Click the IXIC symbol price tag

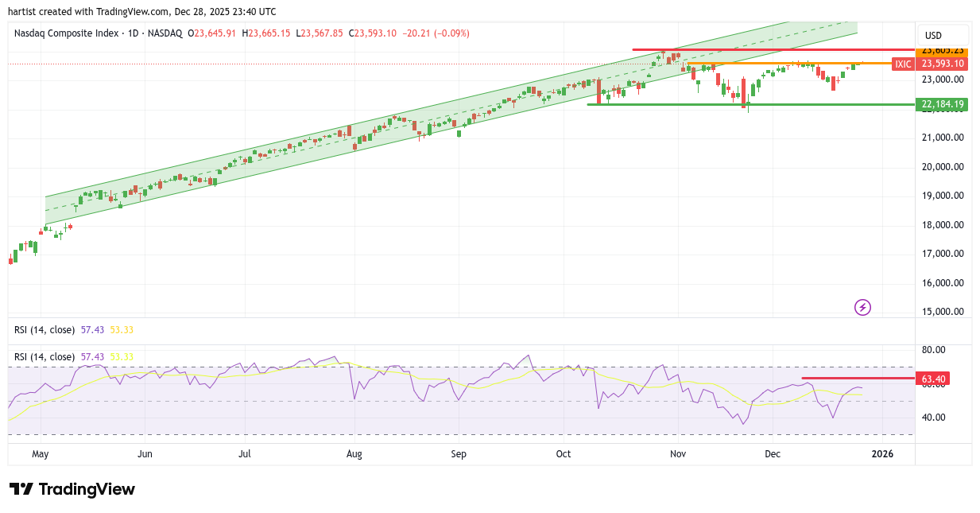tap(903, 64)
